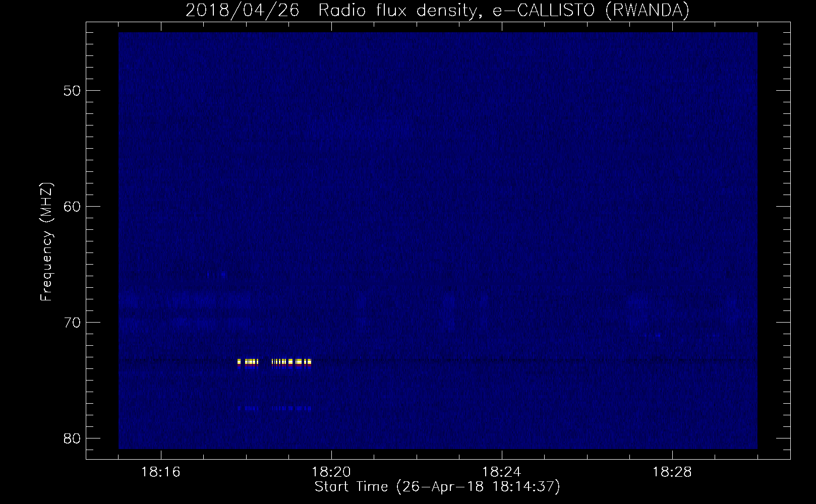Click the 'Frequency (MHZ)' axis label
The width and height of the screenshot is (816, 504).
coord(46,242)
